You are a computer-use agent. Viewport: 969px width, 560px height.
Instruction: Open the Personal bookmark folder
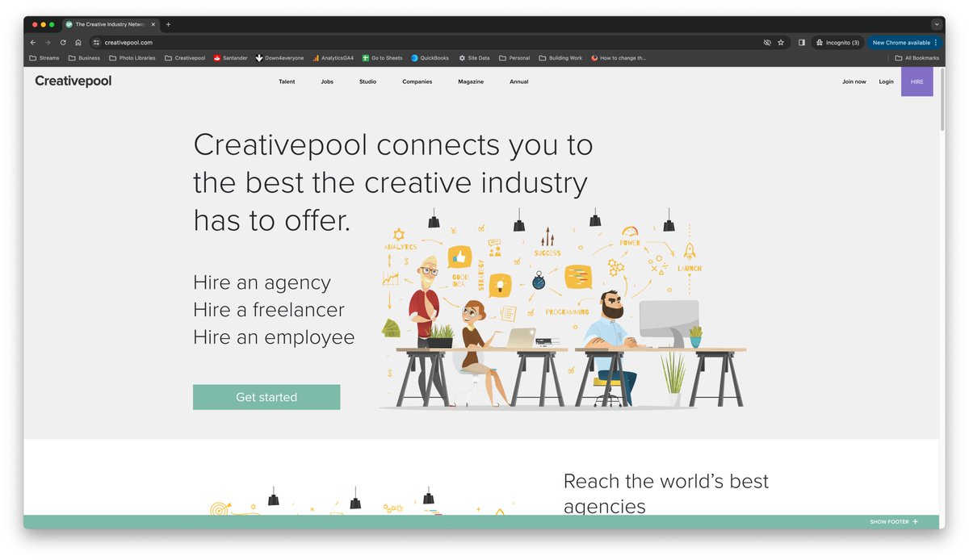514,58
